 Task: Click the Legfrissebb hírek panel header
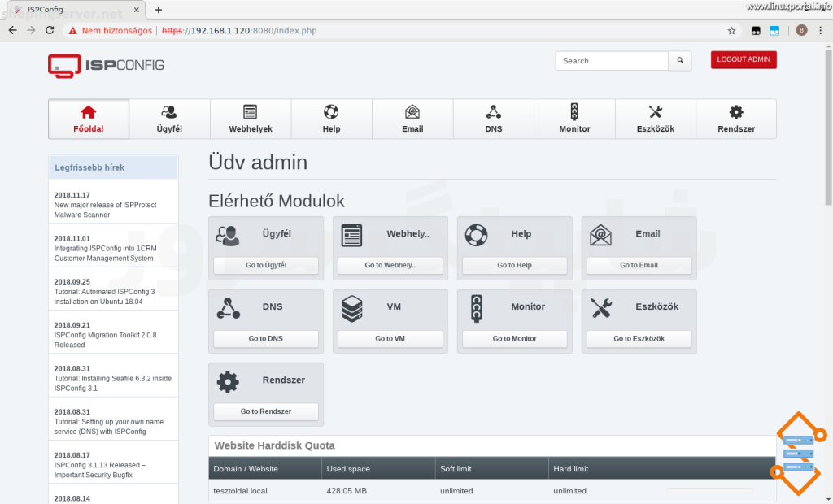pos(113,167)
